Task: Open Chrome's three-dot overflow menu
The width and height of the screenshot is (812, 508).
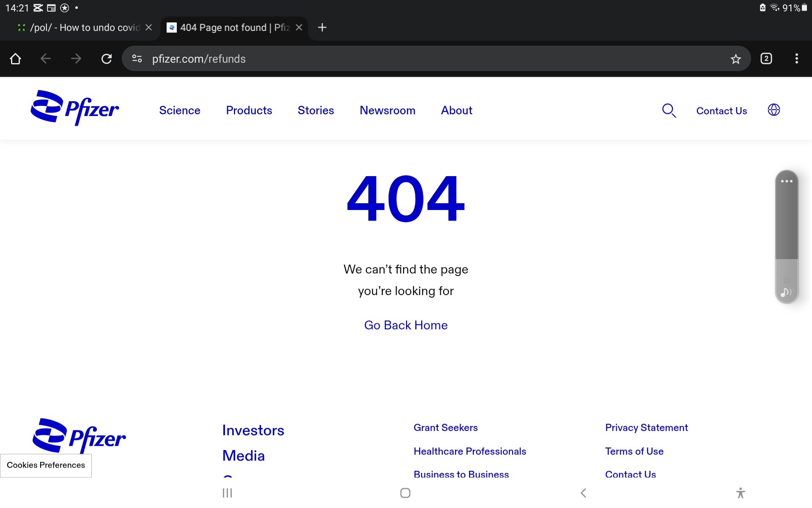Action: point(797,58)
